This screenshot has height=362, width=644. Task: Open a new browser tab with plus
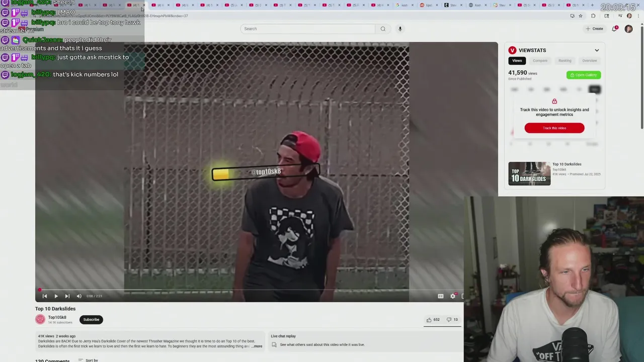click(592, 5)
